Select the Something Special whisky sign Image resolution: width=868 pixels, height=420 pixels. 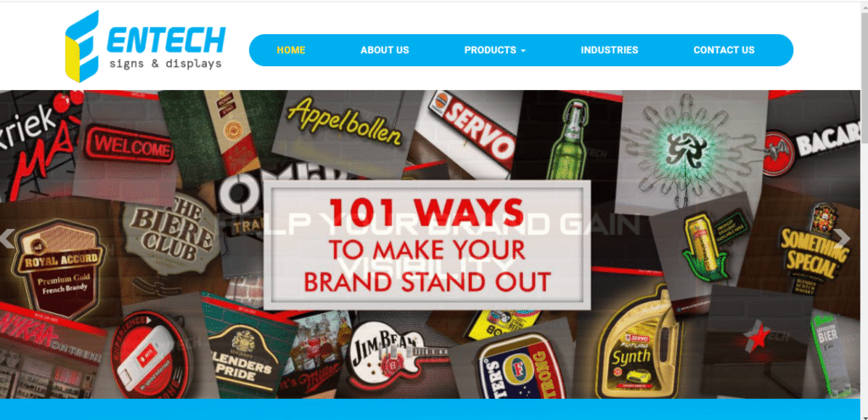(814, 249)
